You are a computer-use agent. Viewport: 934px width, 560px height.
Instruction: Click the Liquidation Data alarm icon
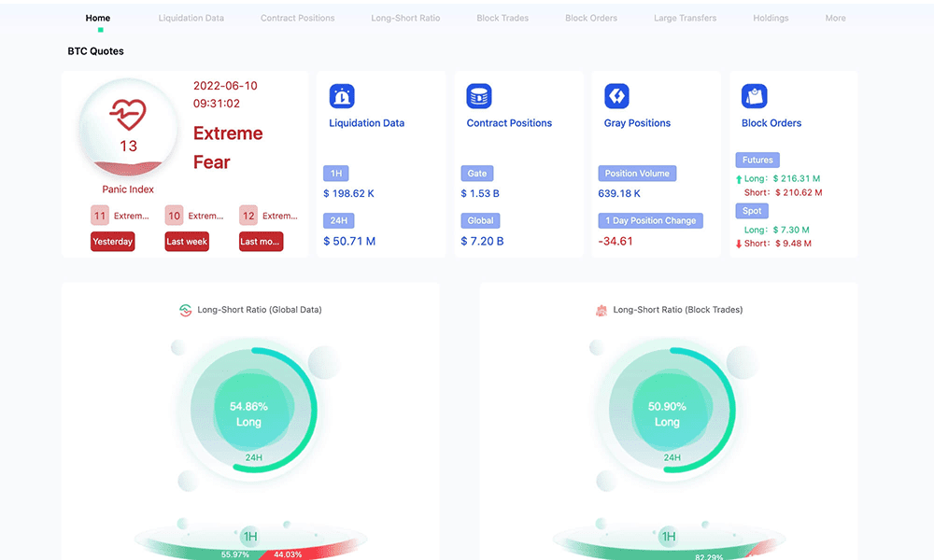point(342,96)
